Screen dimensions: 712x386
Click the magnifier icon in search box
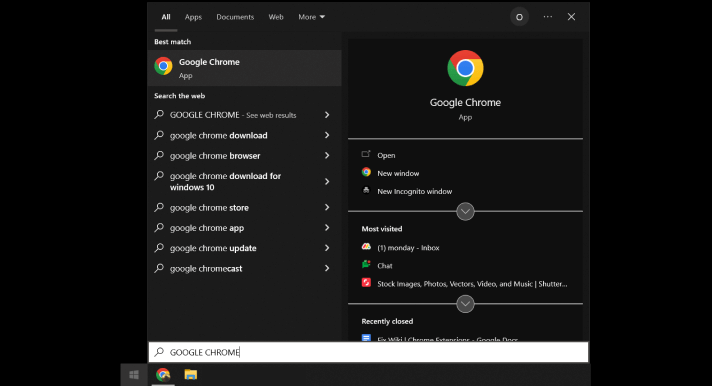click(x=159, y=352)
